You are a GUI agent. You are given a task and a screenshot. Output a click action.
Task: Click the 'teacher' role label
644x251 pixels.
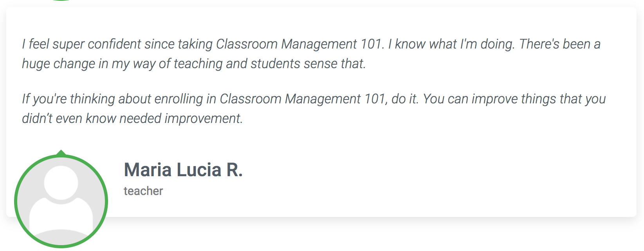coord(143,191)
